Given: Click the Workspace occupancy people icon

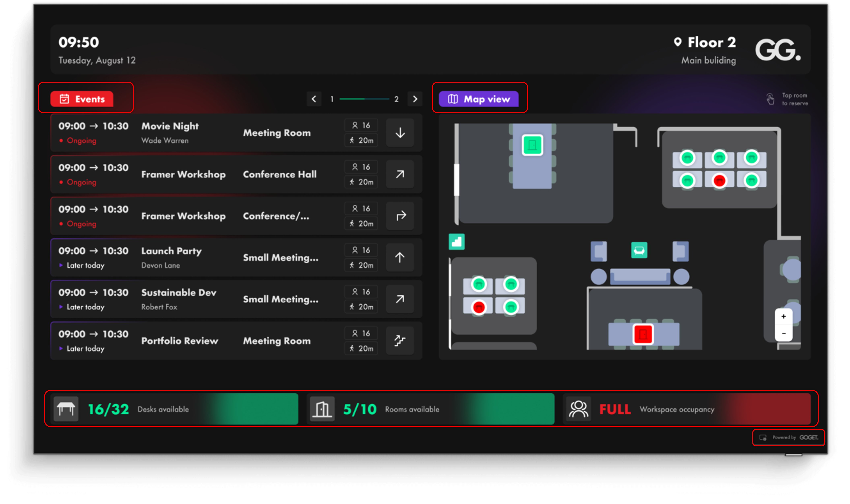Looking at the screenshot, I should [578, 409].
